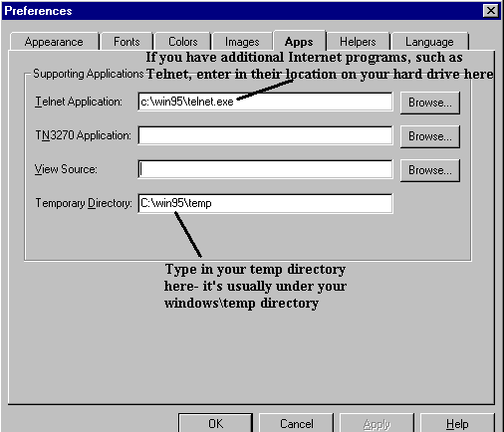Click the View Source input field
The width and height of the screenshot is (504, 432).
[265, 169]
